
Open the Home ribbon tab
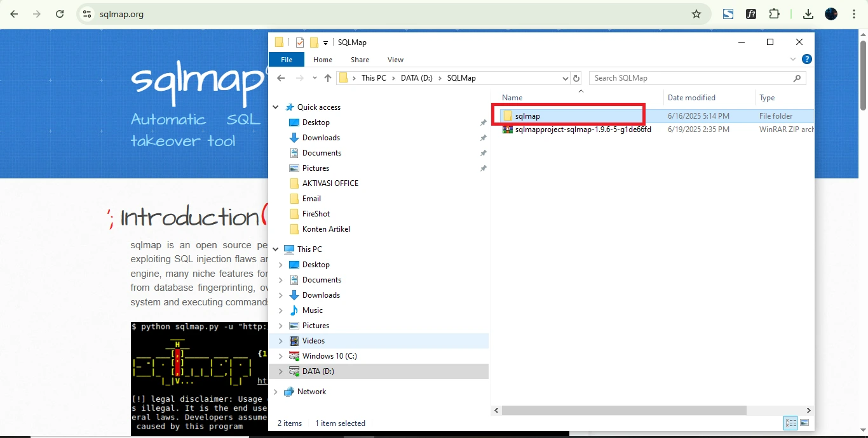point(323,60)
